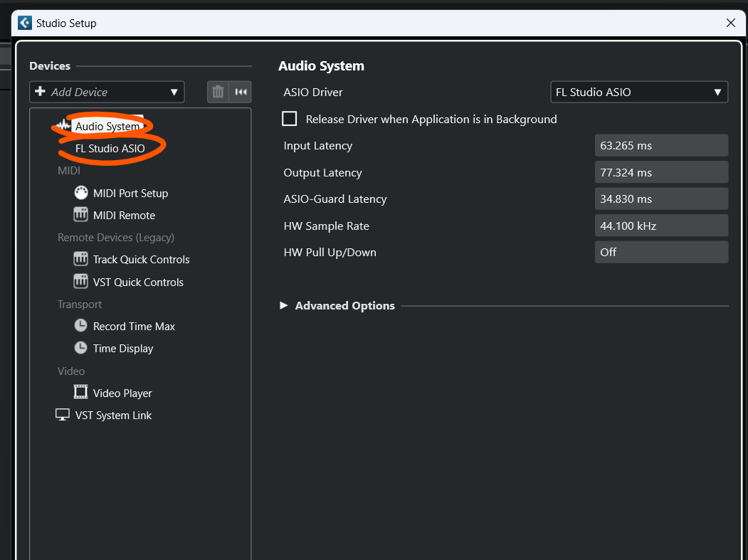Click the Input Latency value 63.265 ms
Viewport: 748px width, 560px height.
pos(661,145)
